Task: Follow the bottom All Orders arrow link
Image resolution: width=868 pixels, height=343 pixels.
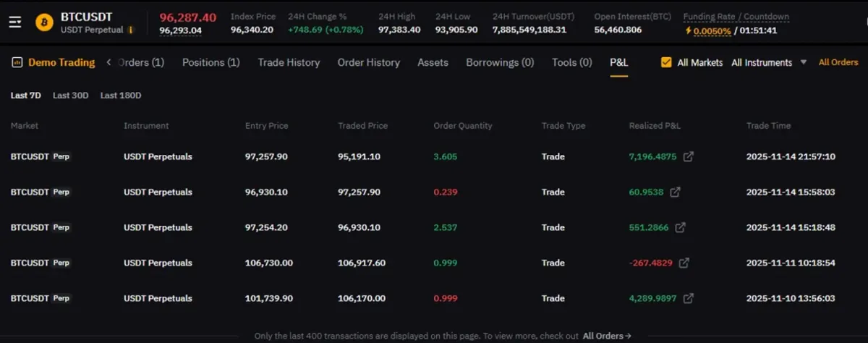Action: point(607,336)
